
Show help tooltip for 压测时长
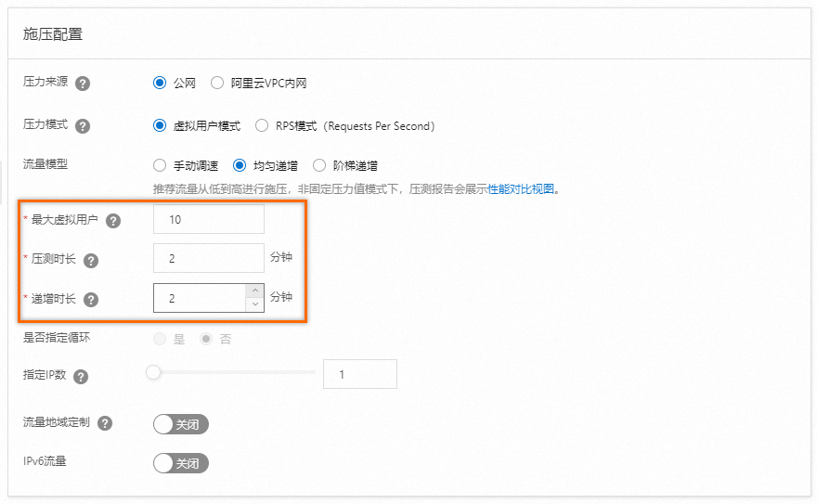(91, 260)
